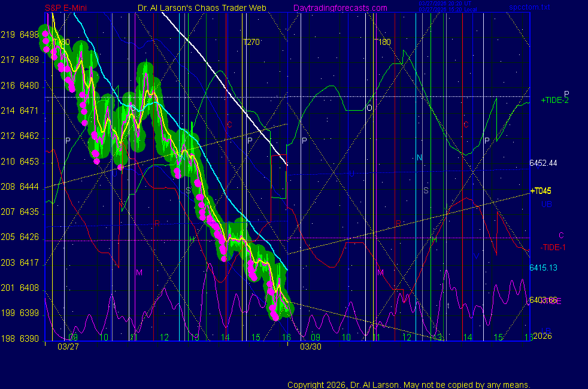The height and width of the screenshot is (389, 588).
Task: Click the blue UB label on the right
Action: click(x=546, y=204)
